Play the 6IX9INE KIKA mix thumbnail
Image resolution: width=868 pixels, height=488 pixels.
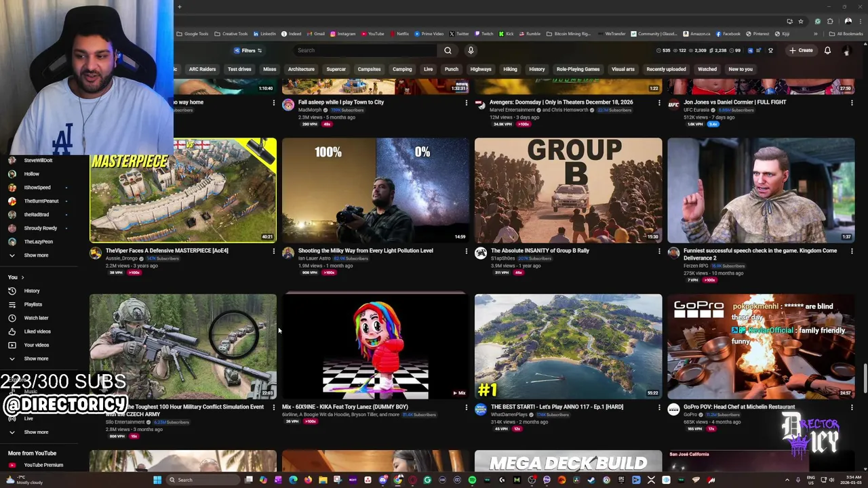[x=376, y=346]
